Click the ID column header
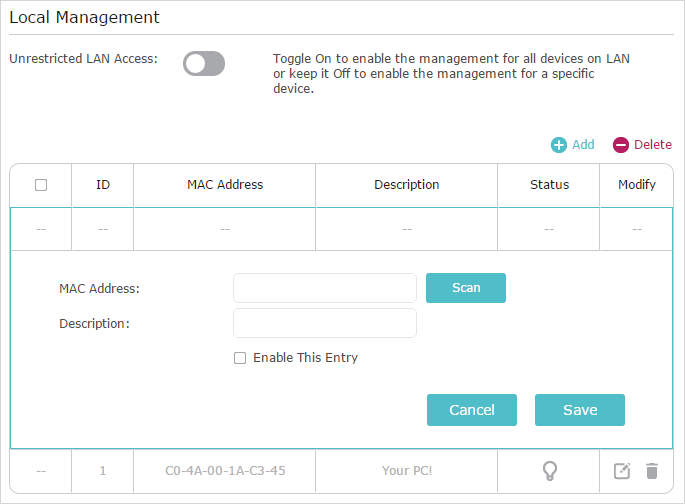Image resolution: width=685 pixels, height=504 pixels. click(x=103, y=185)
